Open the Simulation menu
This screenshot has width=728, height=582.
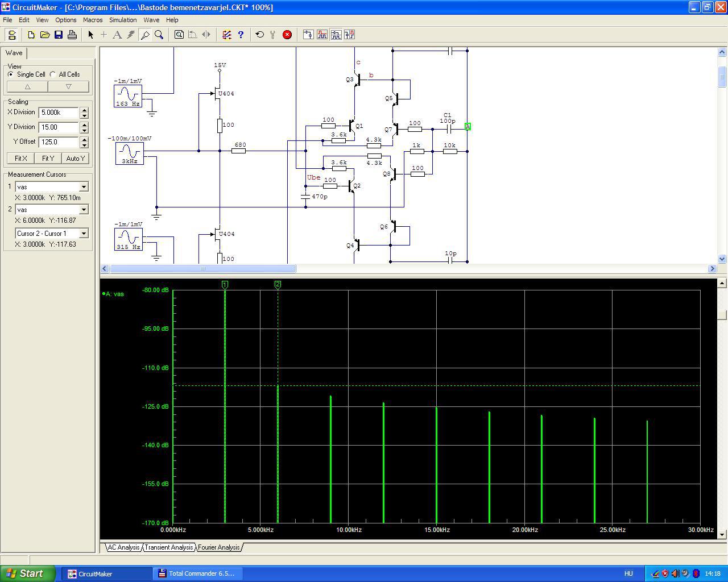[x=123, y=20]
